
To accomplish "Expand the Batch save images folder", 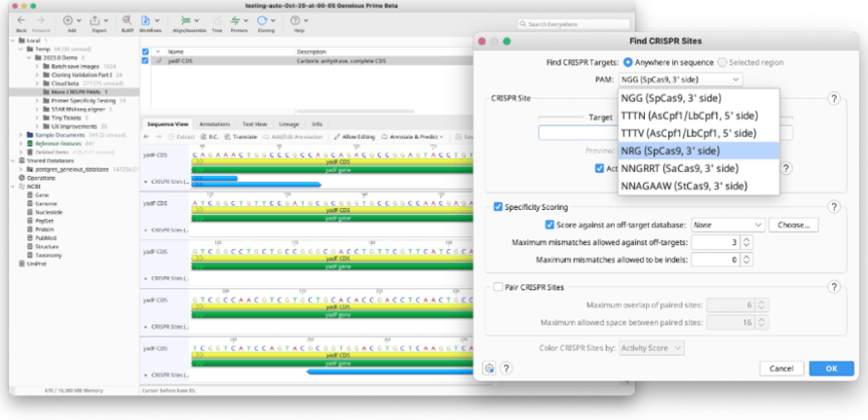I will (x=38, y=66).
